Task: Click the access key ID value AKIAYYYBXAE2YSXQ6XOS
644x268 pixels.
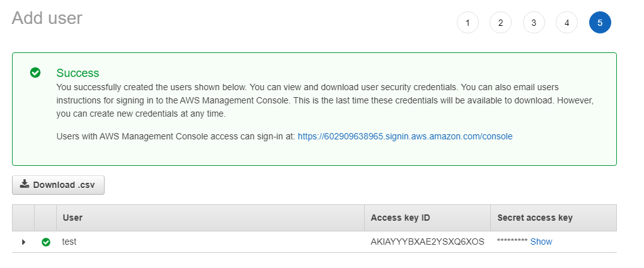Action: (x=427, y=242)
